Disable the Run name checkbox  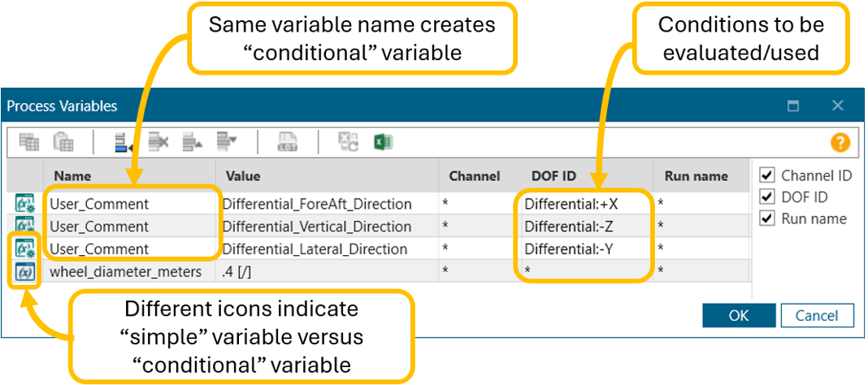[766, 218]
